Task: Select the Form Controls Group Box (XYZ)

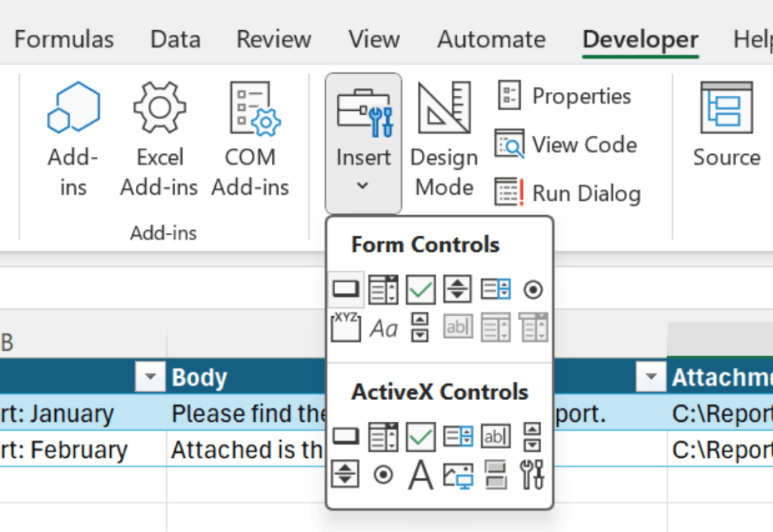Action: 346,327
